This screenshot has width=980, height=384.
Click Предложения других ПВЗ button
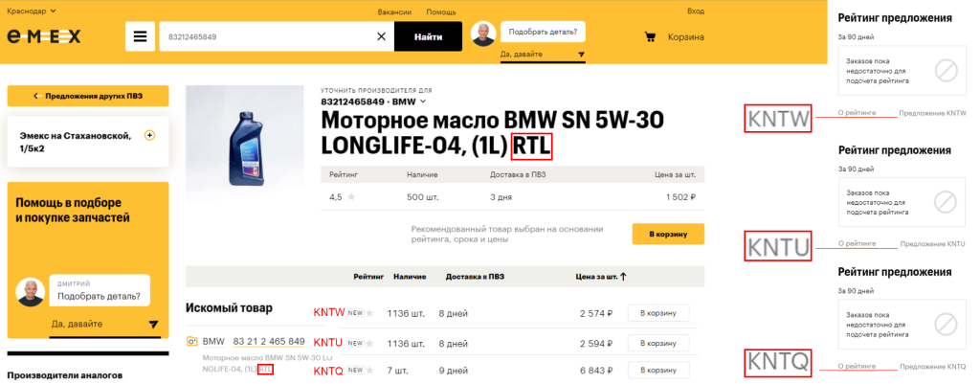[88, 96]
